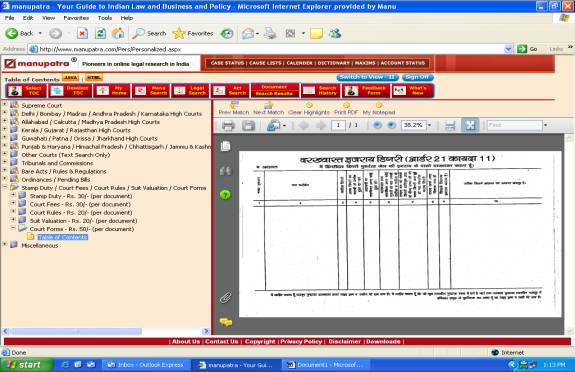Click the Contact Us footer link
The image size is (575, 372).
pos(222,342)
